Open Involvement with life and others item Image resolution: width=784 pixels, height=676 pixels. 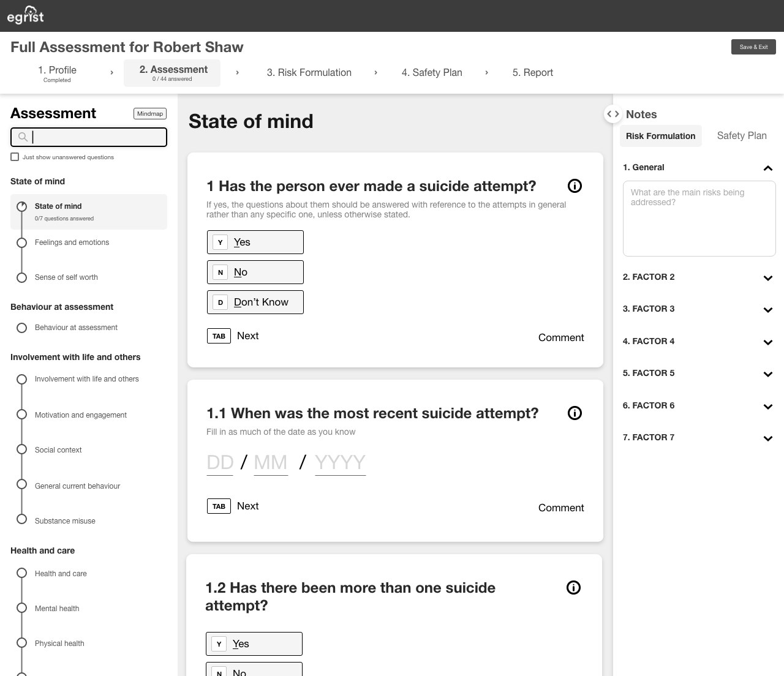point(87,379)
